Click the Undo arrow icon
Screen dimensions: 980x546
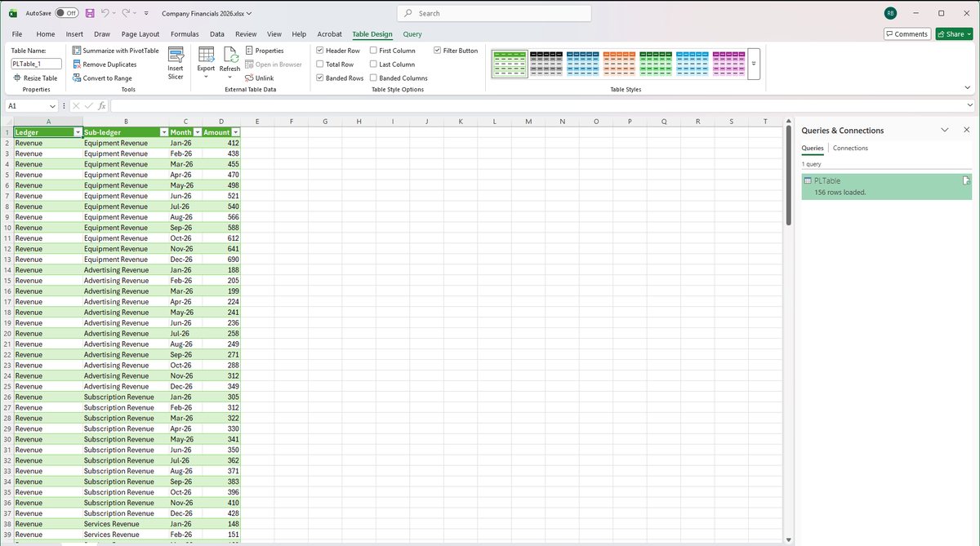[105, 13]
